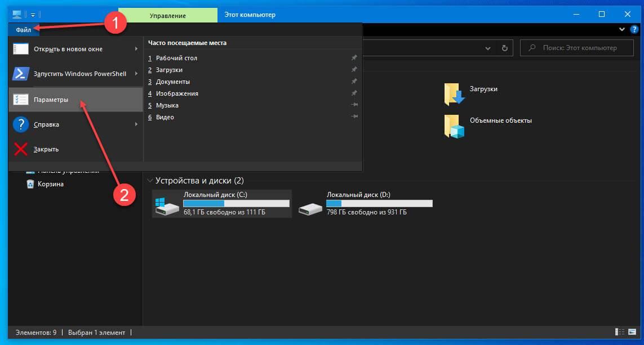Select Закрыть in file menu
This screenshot has width=644, height=345.
coord(75,149)
